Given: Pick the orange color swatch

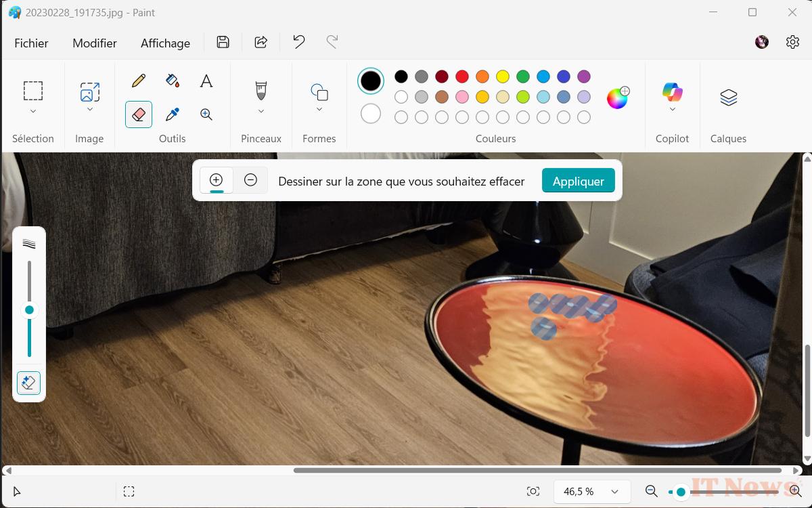Looking at the screenshot, I should [482, 77].
